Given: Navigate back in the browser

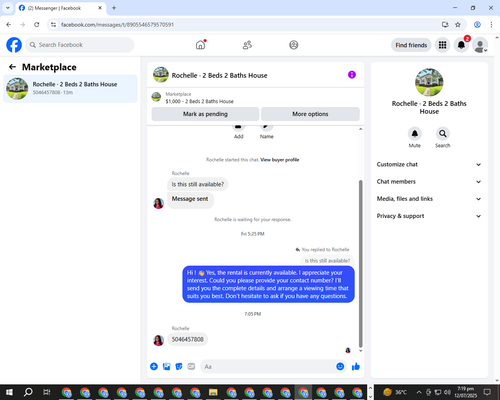Looking at the screenshot, I should [9, 25].
